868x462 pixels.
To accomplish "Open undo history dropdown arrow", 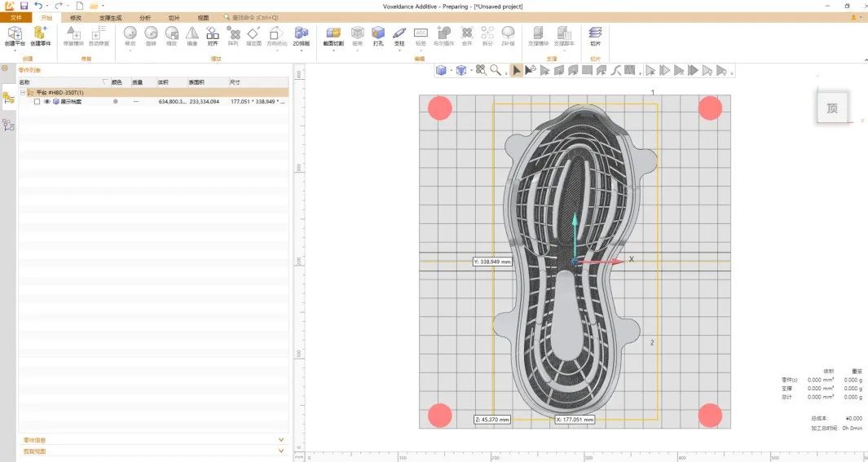I will point(47,6).
